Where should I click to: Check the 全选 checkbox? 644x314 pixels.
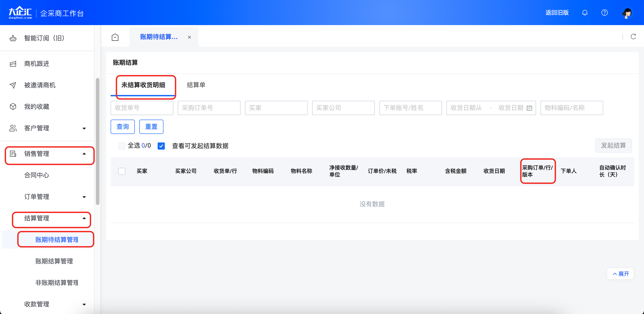tap(122, 146)
